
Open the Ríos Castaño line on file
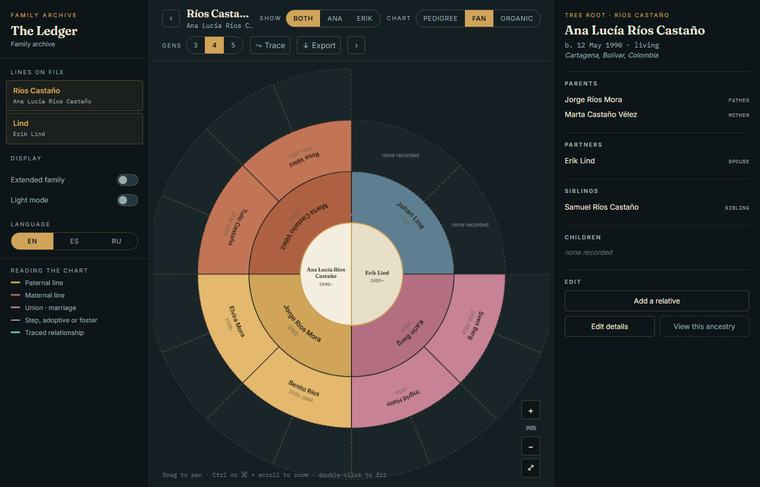[74, 95]
